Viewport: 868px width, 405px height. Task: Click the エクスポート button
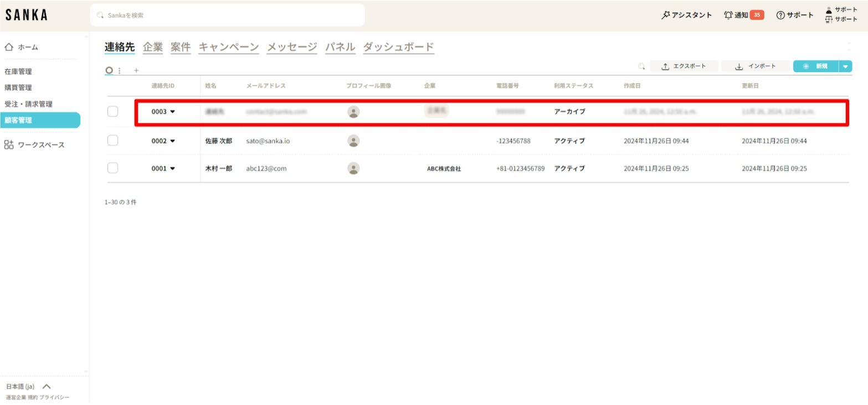tap(684, 66)
